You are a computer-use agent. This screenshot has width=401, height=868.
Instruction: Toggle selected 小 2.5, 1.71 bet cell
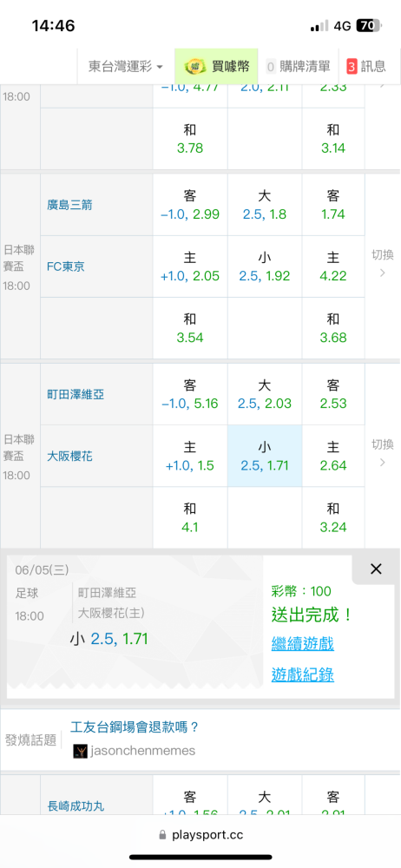point(265,456)
